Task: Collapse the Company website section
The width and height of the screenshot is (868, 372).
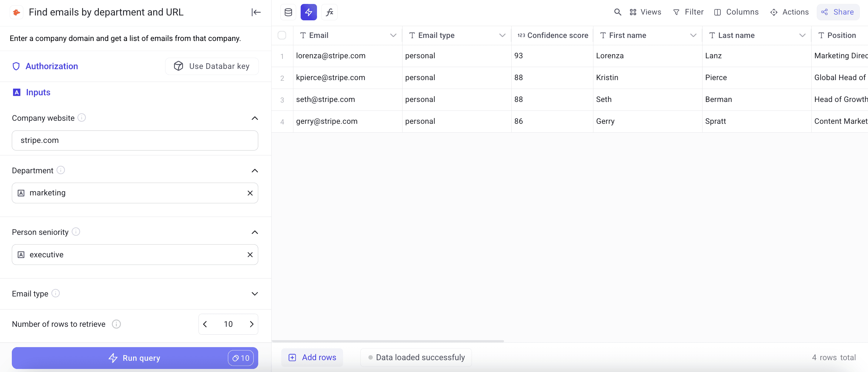Action: point(255,118)
